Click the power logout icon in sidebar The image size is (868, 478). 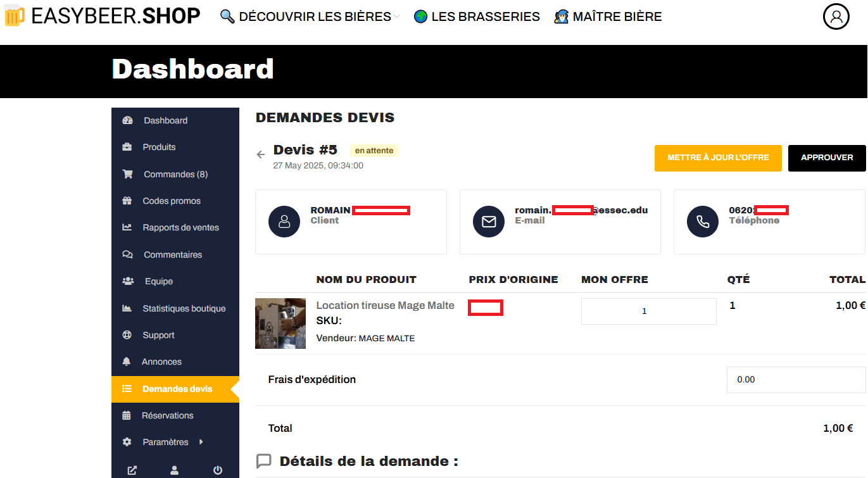[x=218, y=470]
